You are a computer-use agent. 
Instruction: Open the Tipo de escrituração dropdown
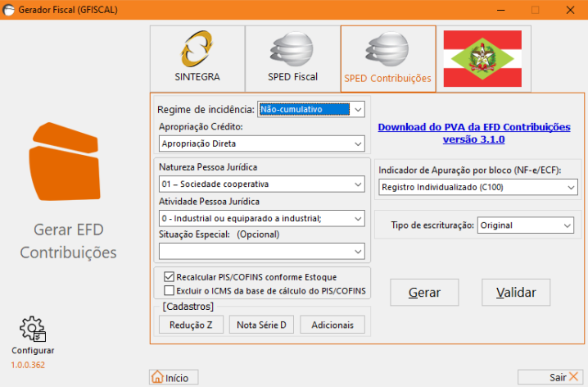[x=526, y=225]
